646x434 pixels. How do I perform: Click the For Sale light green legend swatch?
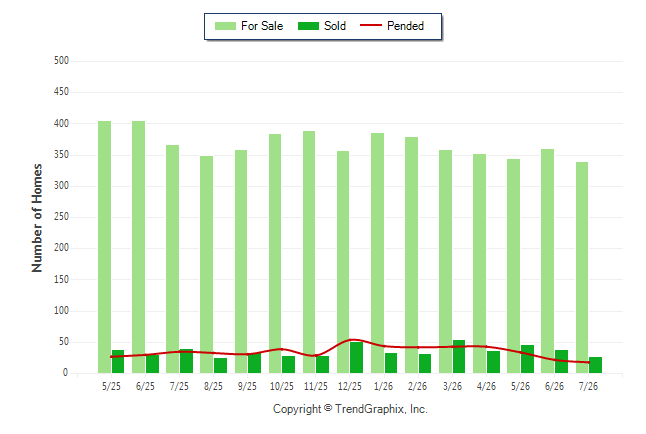pos(225,26)
